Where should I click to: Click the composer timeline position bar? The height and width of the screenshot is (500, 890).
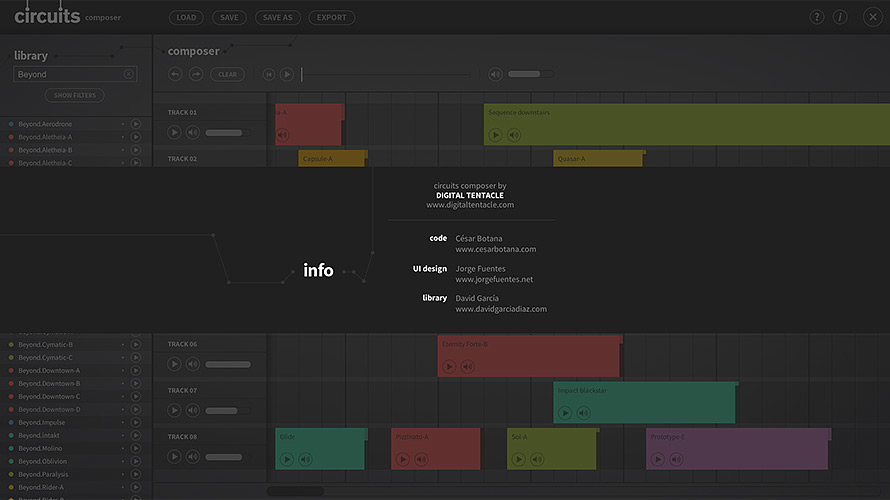click(x=386, y=74)
